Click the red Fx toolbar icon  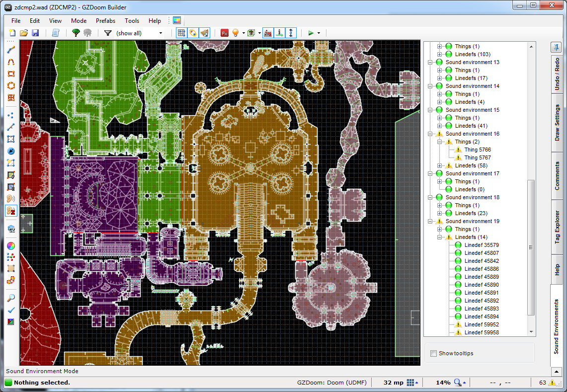pyautogui.click(x=225, y=33)
